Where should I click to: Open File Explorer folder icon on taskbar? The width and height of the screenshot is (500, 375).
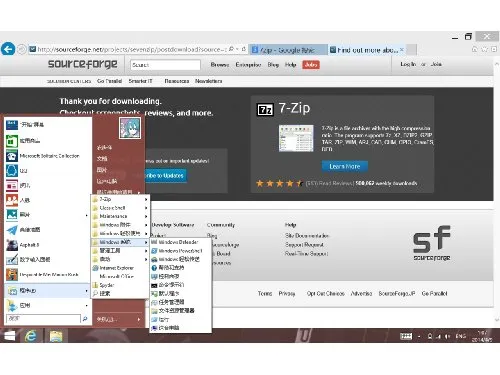coord(56,336)
